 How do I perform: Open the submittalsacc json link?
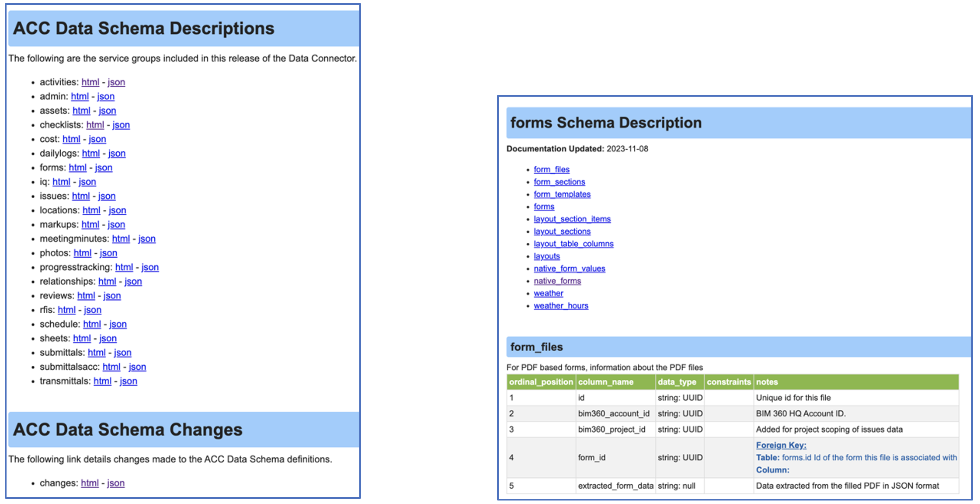point(137,367)
